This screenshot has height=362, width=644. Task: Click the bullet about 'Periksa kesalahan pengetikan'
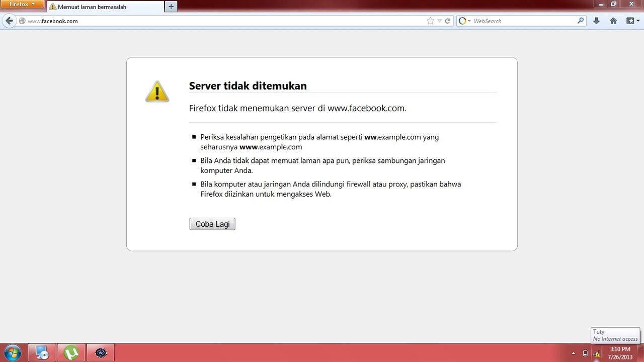(x=319, y=142)
